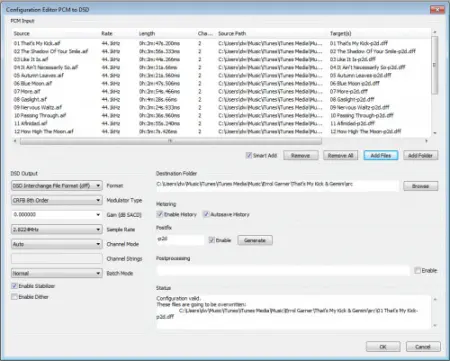Toggle Enable History checkbox
The image size is (450, 361).
tap(160, 214)
